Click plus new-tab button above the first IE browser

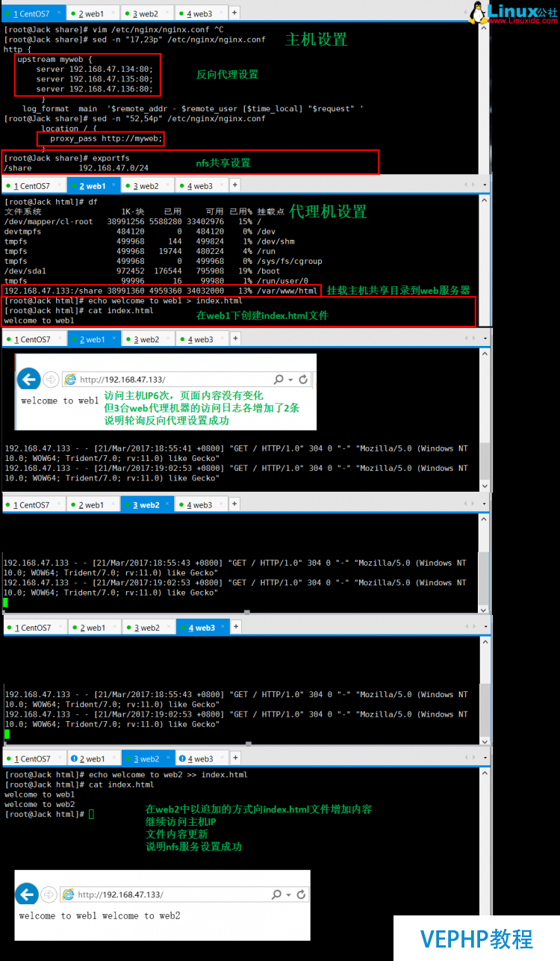[234, 339]
